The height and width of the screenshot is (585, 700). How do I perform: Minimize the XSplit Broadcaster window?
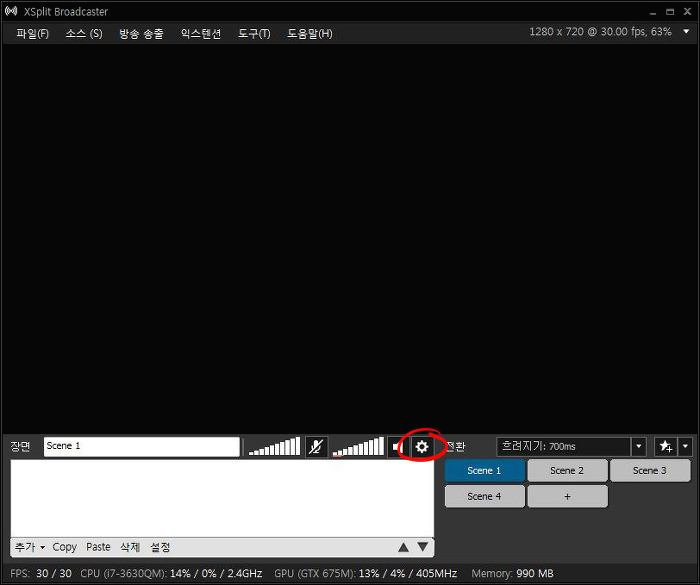pyautogui.click(x=653, y=12)
